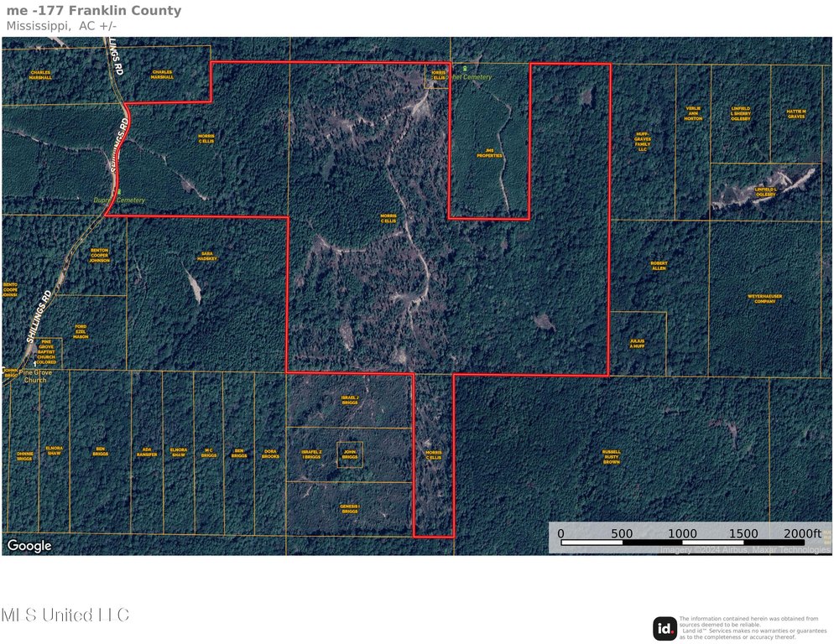834x644 pixels.
Task: Select the Israel J Briggs parcel
Action: [x=350, y=400]
